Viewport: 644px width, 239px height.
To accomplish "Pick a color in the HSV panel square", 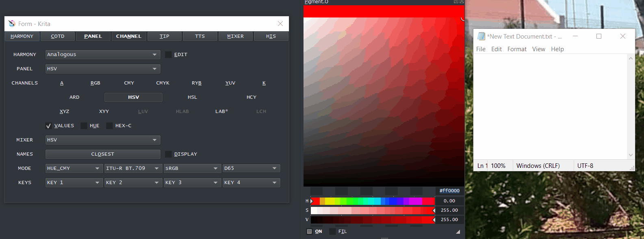I will [384, 102].
